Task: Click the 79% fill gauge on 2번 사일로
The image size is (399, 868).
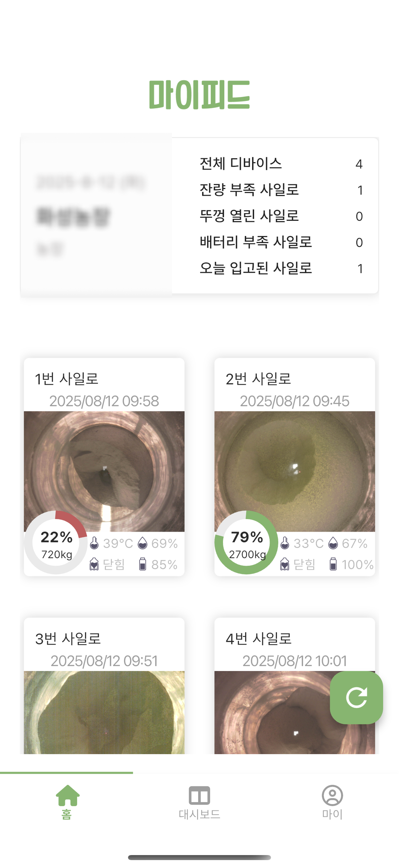Action: tap(246, 542)
